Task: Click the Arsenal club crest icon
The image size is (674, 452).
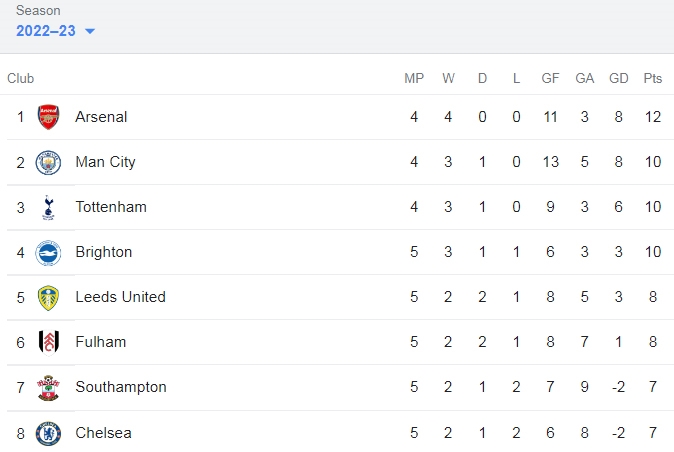Action: click(48, 117)
